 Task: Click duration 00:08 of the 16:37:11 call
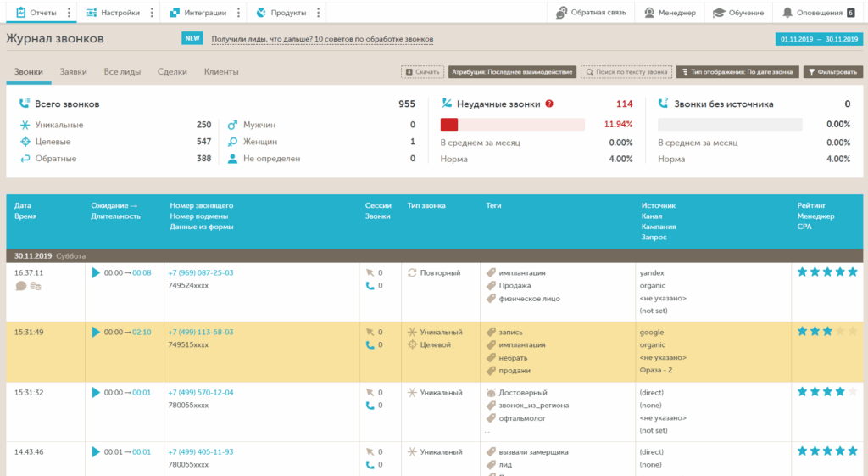pyautogui.click(x=142, y=272)
